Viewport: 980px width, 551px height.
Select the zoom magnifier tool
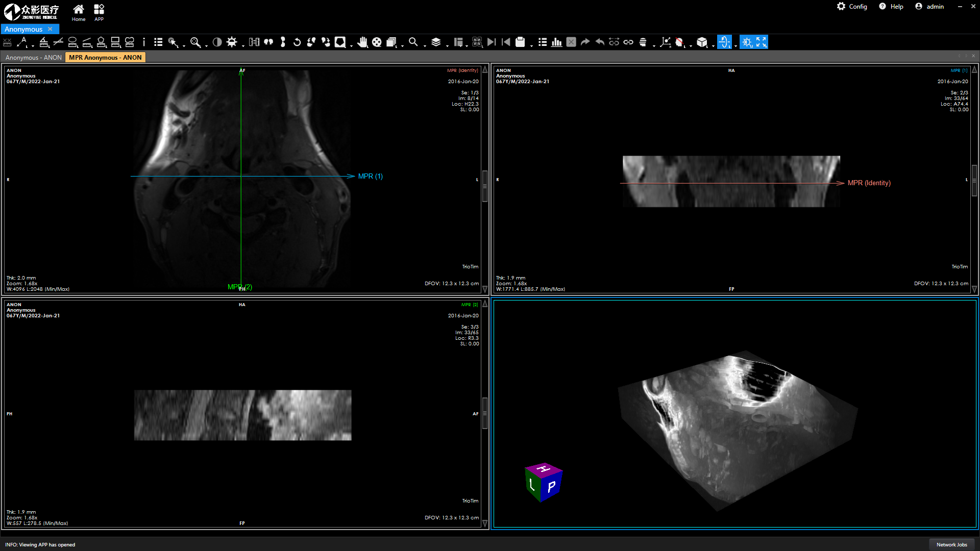[195, 42]
